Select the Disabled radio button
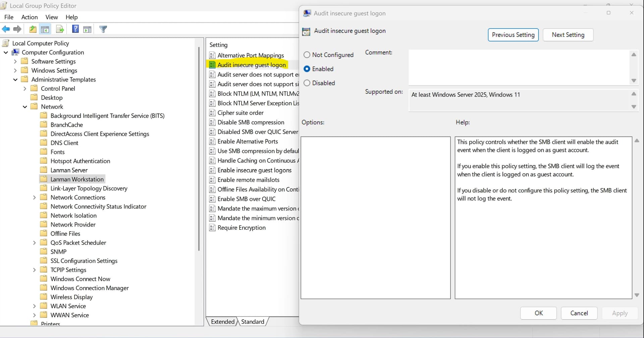 coord(307,83)
